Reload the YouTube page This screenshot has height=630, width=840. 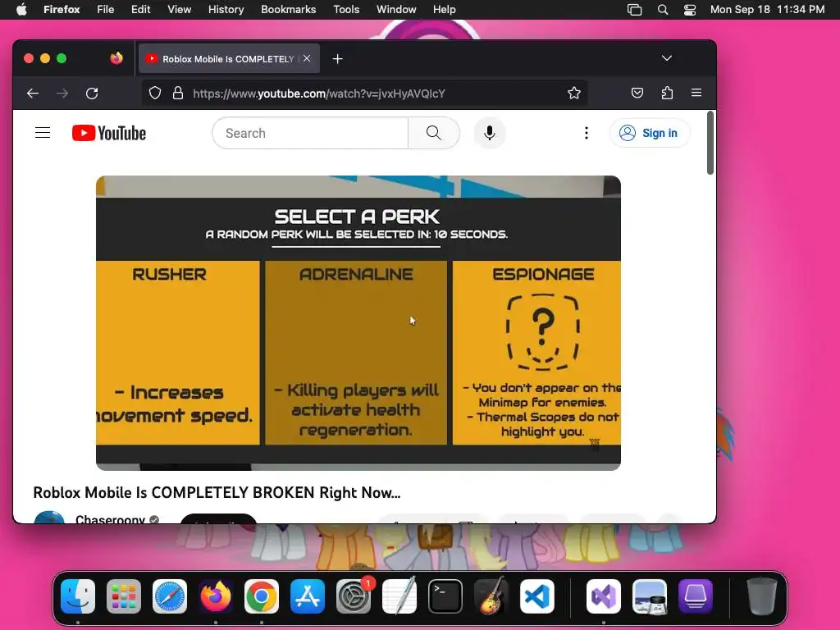click(92, 94)
